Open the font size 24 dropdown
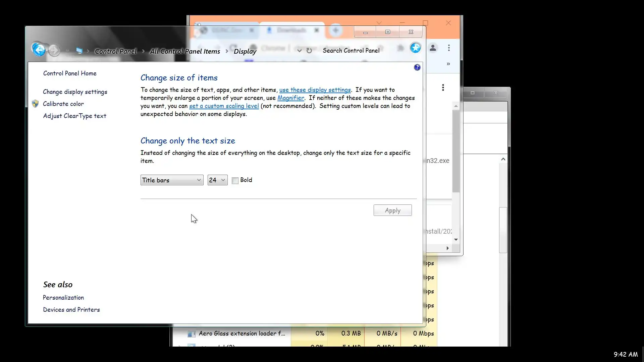Image resolution: width=644 pixels, height=362 pixels. [x=217, y=180]
